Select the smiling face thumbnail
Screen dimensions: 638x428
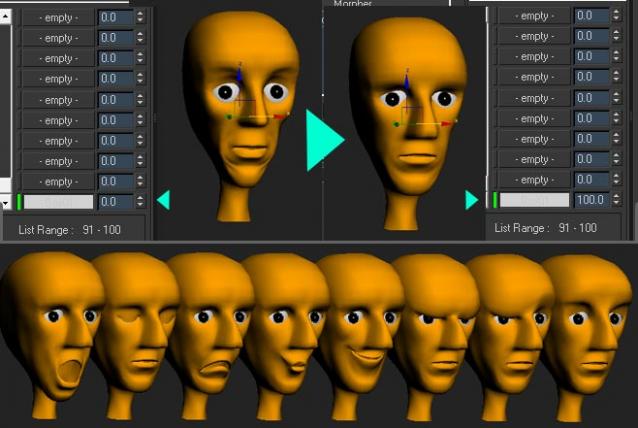(x=360, y=336)
